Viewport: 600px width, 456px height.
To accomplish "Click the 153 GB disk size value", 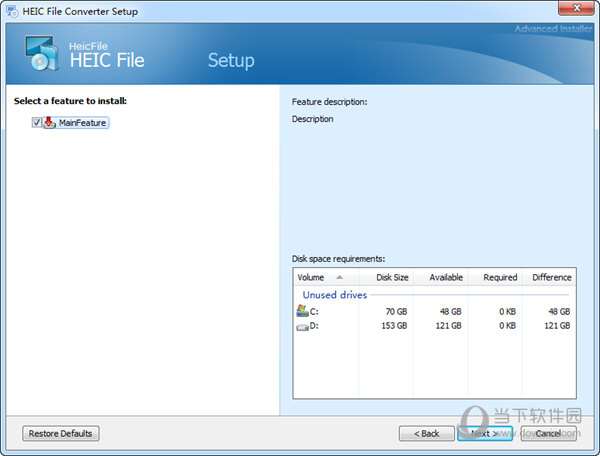I will [394, 326].
